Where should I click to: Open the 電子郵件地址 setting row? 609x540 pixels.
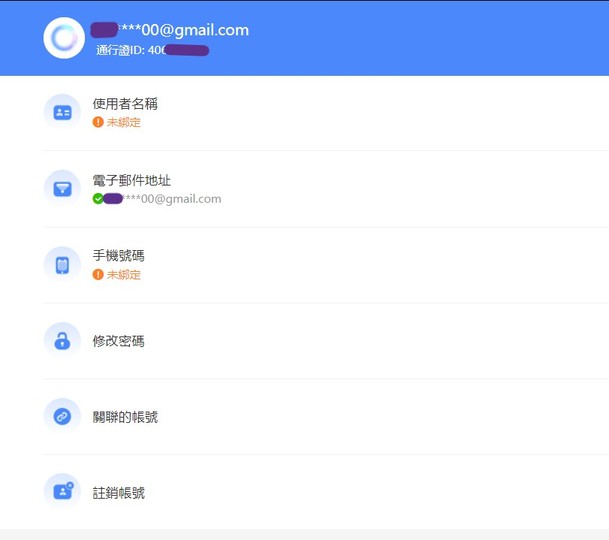pos(326,189)
